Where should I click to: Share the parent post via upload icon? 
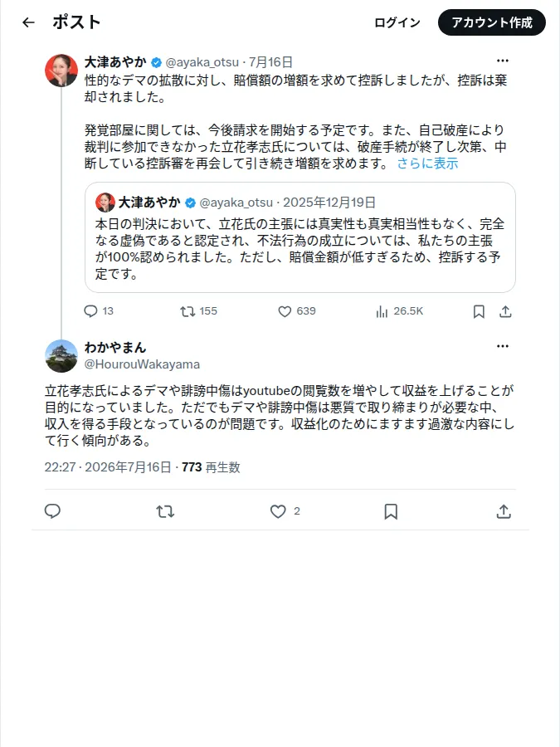coord(505,311)
